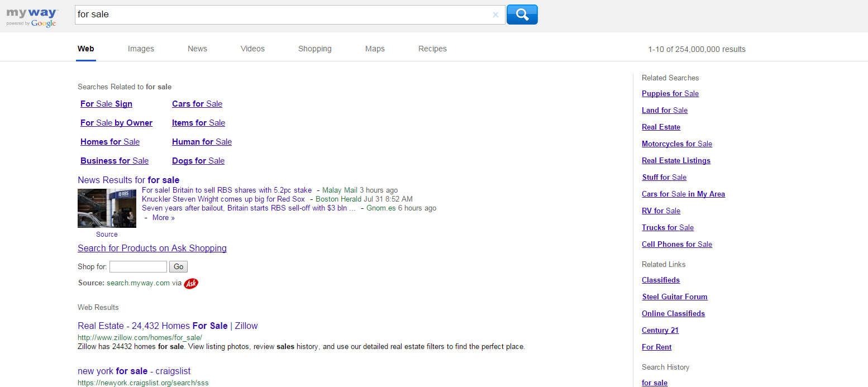Viewport: 868px width, 387px height.
Task: Open the 'For Sale Sign' related search
Action: tap(106, 104)
